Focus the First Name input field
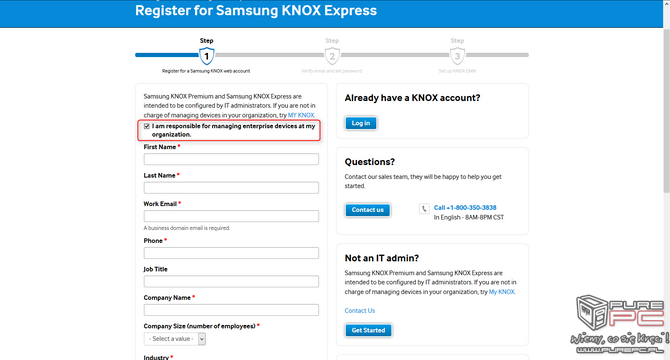Viewport: 670px width, 360px height. pos(231,159)
